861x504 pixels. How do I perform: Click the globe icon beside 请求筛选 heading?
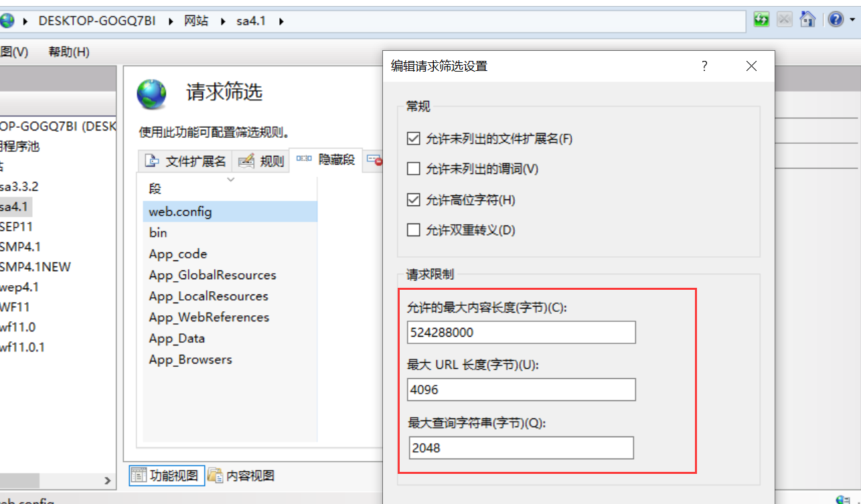[151, 94]
